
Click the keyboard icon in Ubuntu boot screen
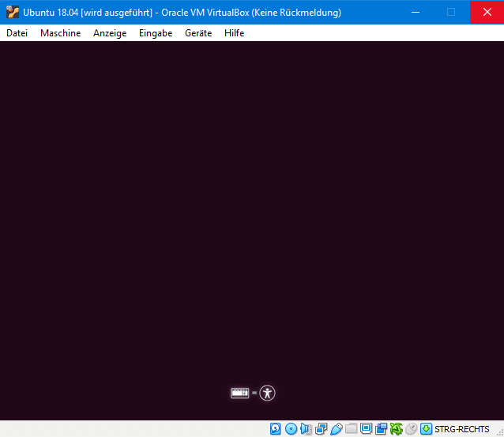240,393
